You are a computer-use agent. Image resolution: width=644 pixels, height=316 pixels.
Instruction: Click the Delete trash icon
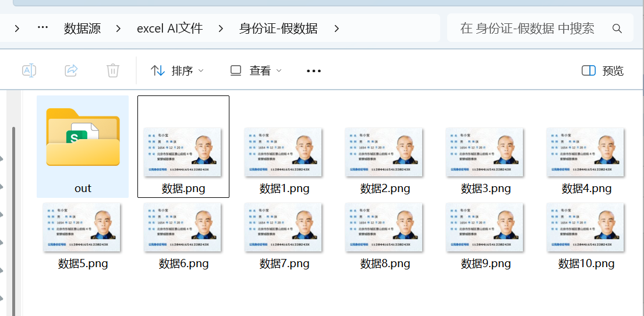pos(113,70)
